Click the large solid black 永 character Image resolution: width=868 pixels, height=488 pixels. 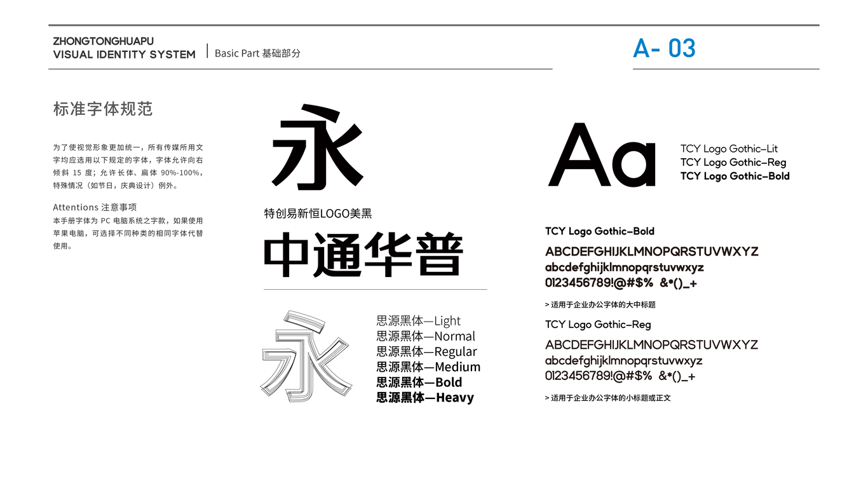click(318, 147)
